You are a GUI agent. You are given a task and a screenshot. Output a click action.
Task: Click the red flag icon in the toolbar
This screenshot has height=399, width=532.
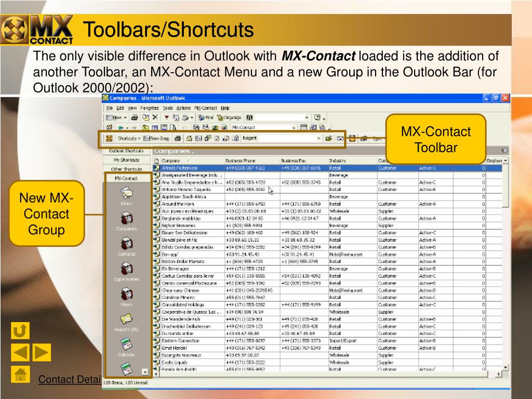[x=167, y=117]
